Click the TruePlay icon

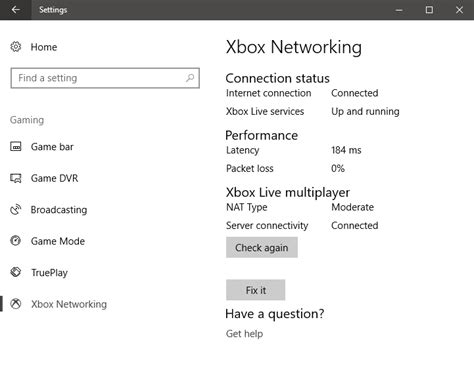(16, 272)
